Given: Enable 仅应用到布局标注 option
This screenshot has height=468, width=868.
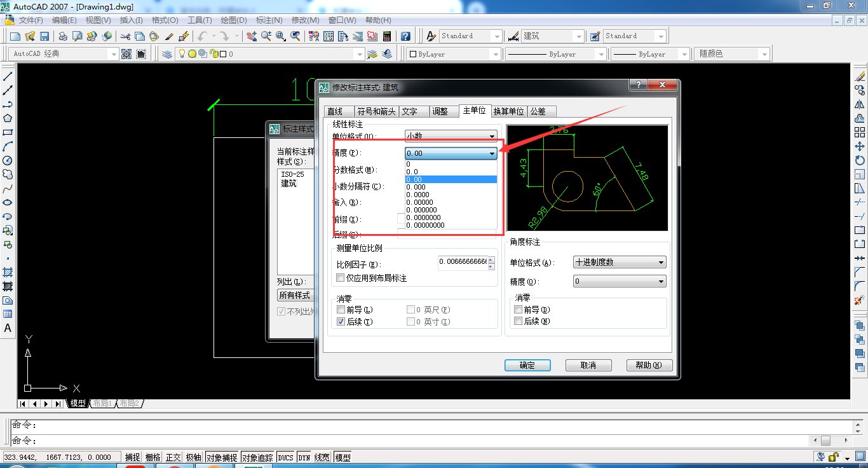Looking at the screenshot, I should coord(341,277).
